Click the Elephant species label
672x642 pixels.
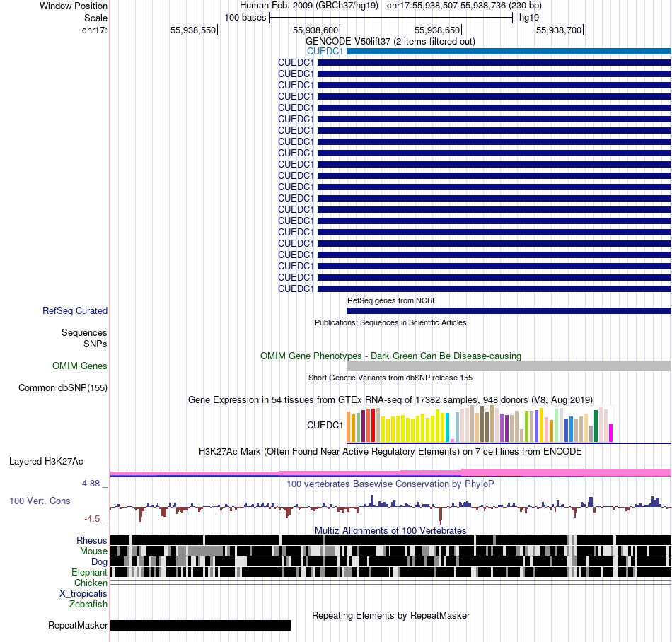[89, 572]
